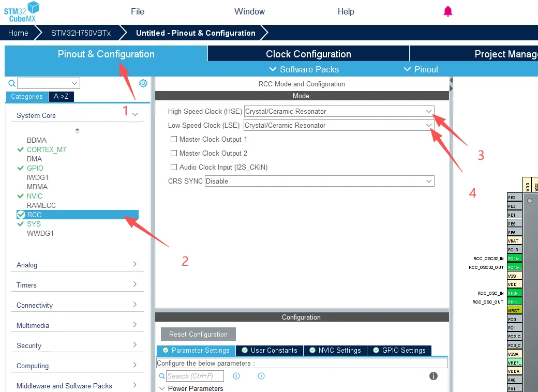This screenshot has height=392, width=538.
Task: Select the green PH0 oscillator pin
Action: point(515,293)
